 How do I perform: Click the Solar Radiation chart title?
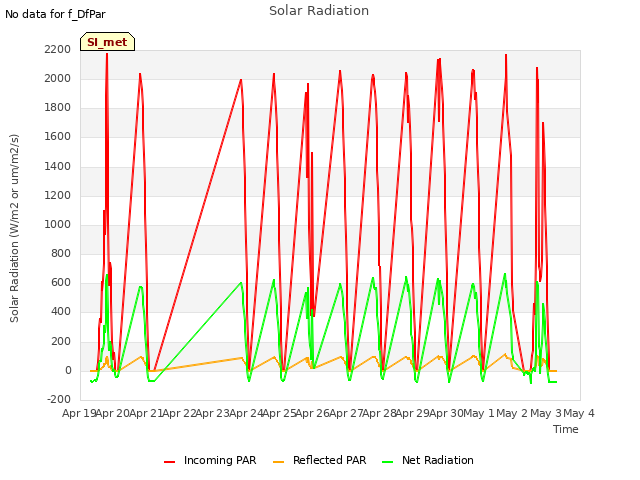coord(319,11)
